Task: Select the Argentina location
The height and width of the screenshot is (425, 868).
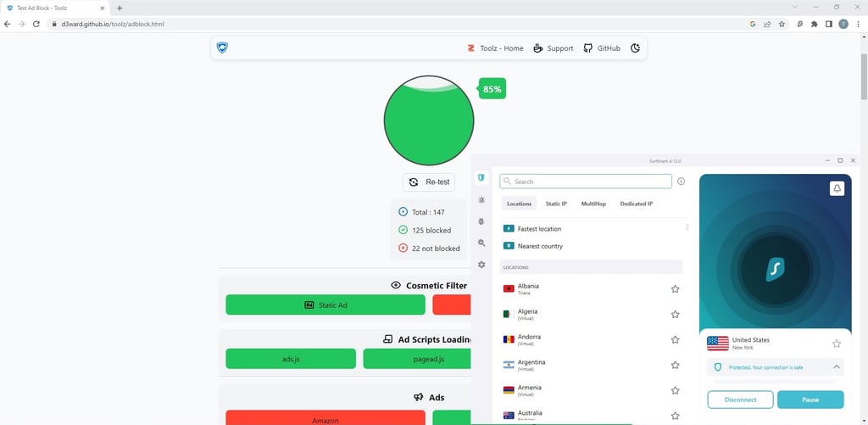Action: pyautogui.click(x=591, y=365)
